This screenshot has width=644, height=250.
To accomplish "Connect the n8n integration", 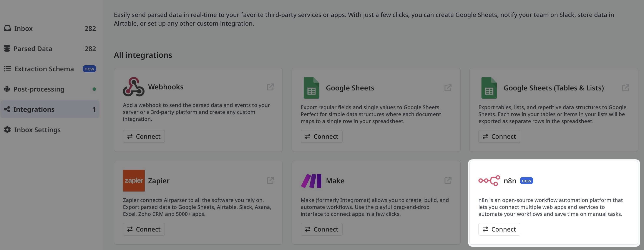I will (x=499, y=229).
